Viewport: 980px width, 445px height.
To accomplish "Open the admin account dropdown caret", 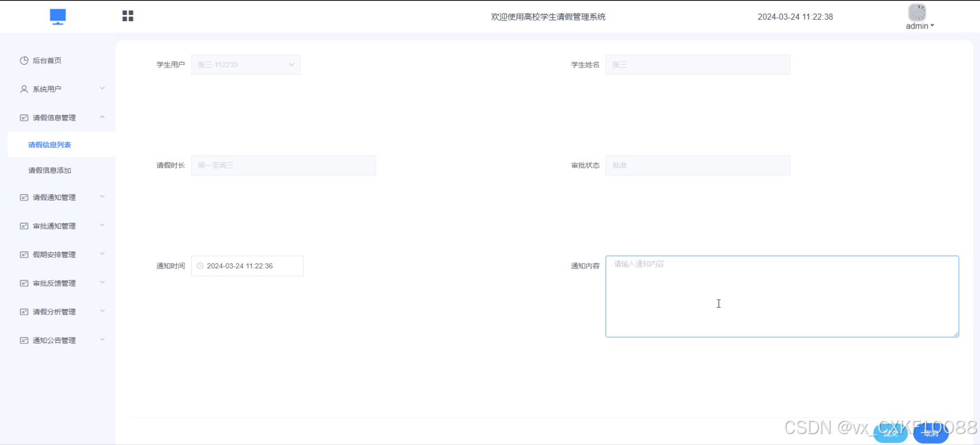I will [x=932, y=26].
